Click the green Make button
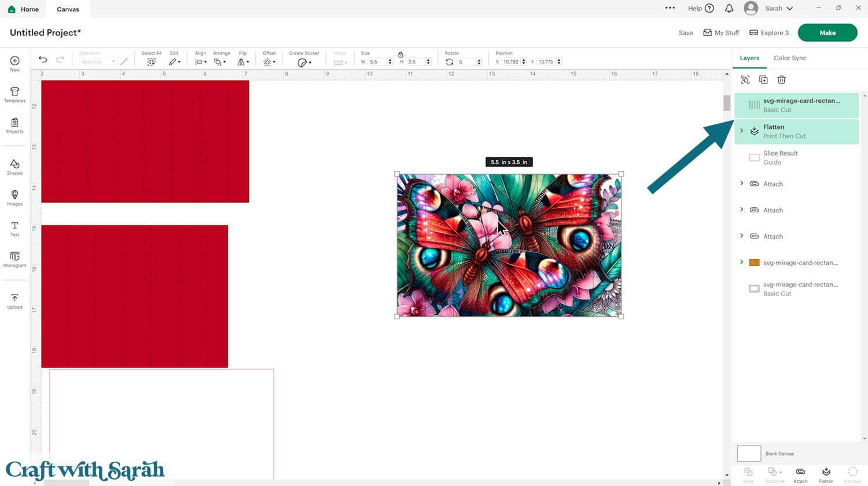868x486 pixels. pos(827,33)
